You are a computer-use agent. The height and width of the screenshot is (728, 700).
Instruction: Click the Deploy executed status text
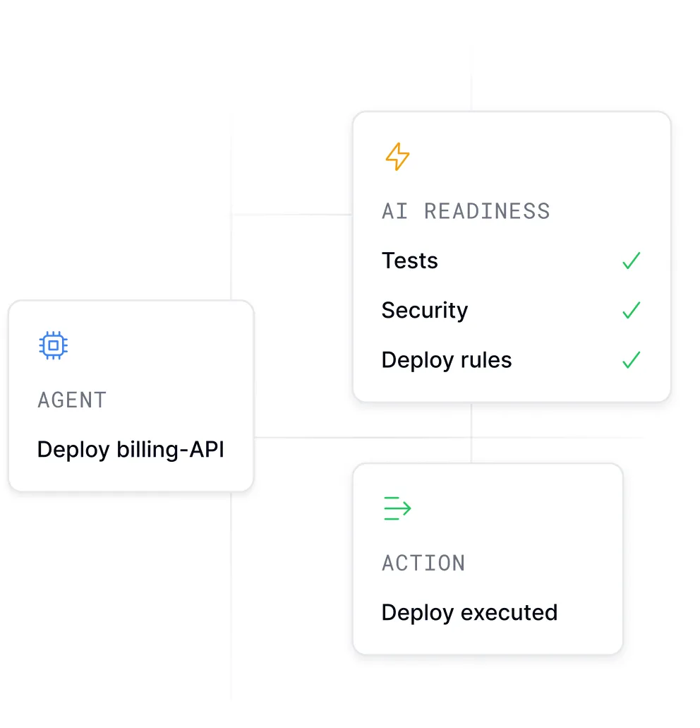[469, 613]
